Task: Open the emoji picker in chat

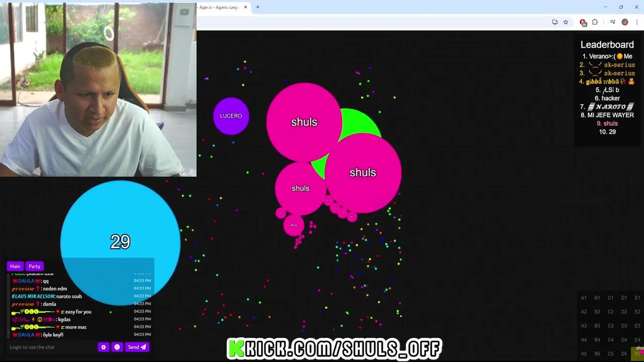Action: pos(117,347)
